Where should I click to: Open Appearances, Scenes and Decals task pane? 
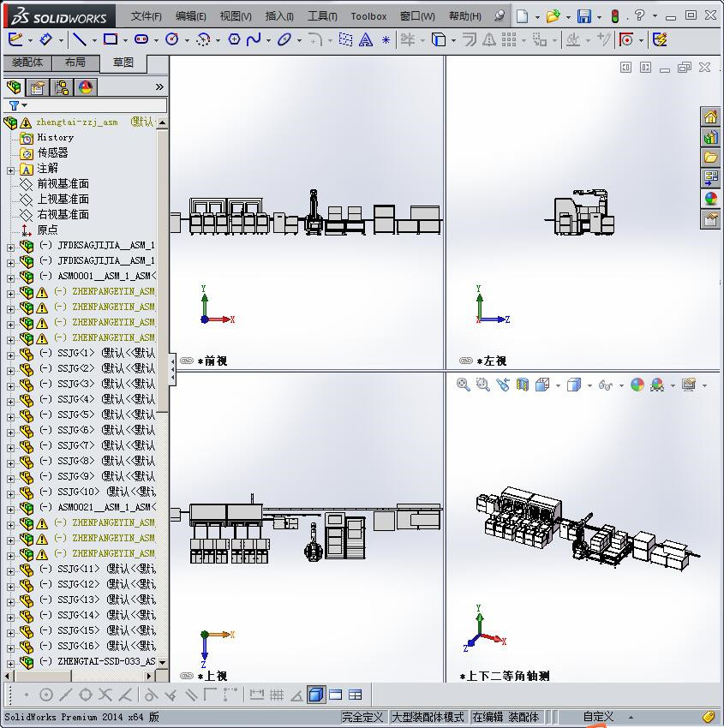(x=710, y=199)
